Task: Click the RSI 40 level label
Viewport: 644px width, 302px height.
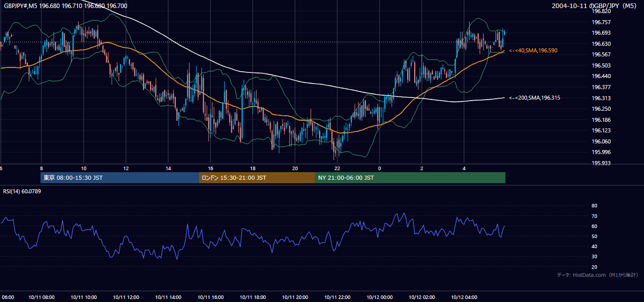Action: coord(594,246)
